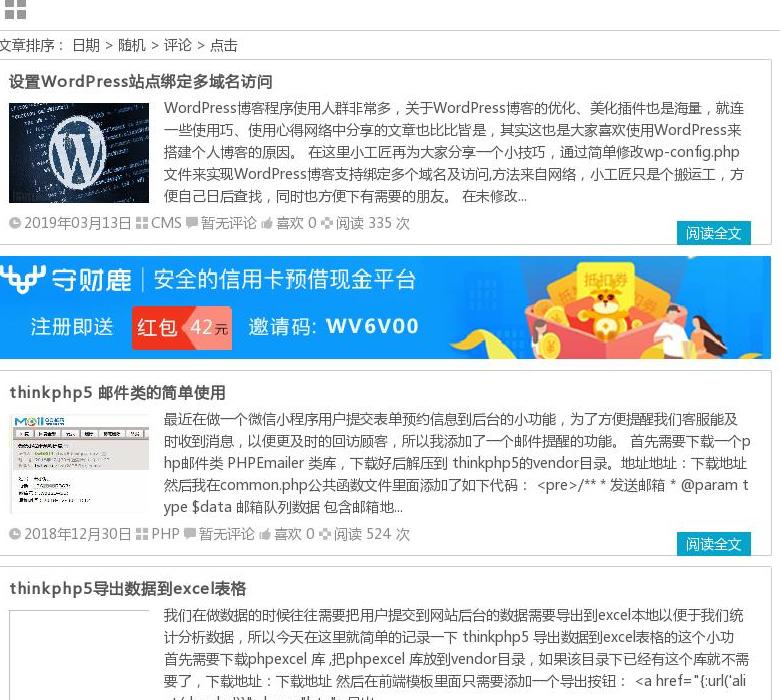
Task: Click category grid icon next to CMS
Action: [142, 223]
